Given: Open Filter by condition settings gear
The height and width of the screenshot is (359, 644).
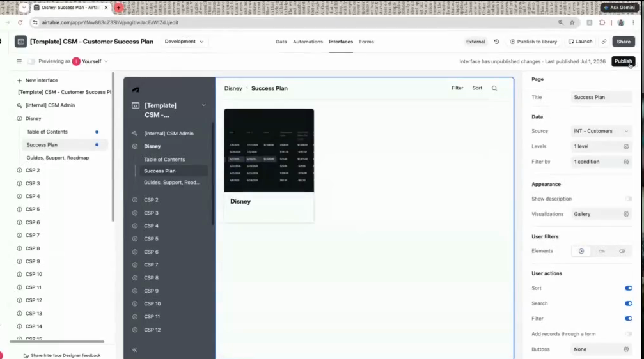Looking at the screenshot, I should (626, 162).
